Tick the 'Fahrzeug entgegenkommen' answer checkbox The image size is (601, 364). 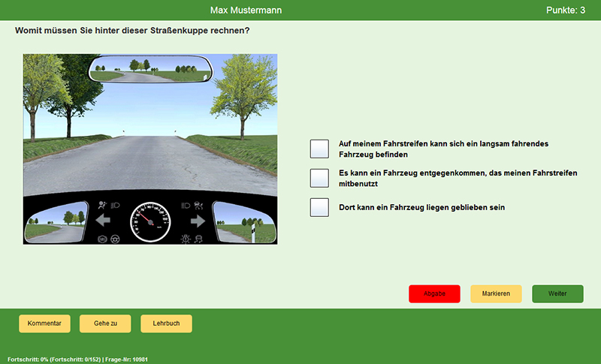coord(319,178)
